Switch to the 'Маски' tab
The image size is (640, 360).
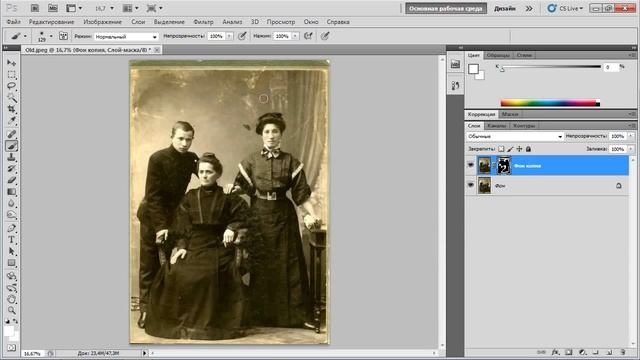510,114
